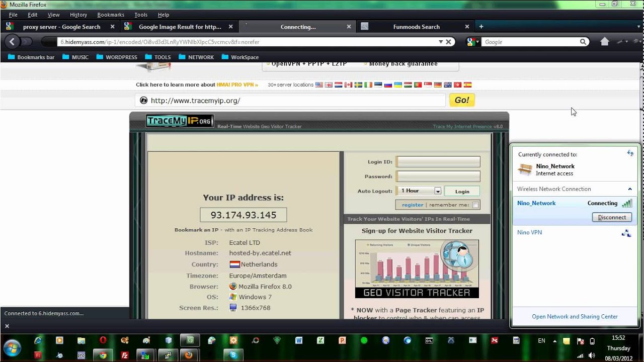Open the TOOLS bookmarks folder
644x362 pixels.
(157, 57)
